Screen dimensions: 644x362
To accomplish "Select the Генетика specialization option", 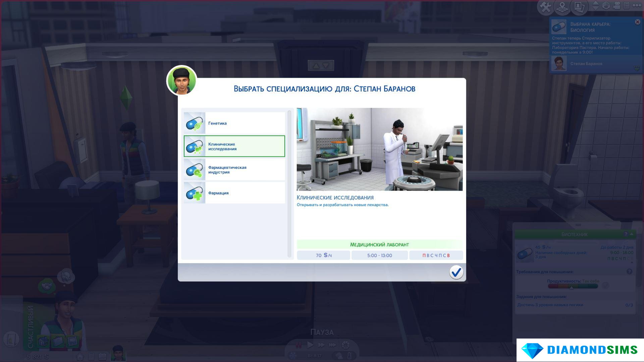I will pyautogui.click(x=234, y=123).
